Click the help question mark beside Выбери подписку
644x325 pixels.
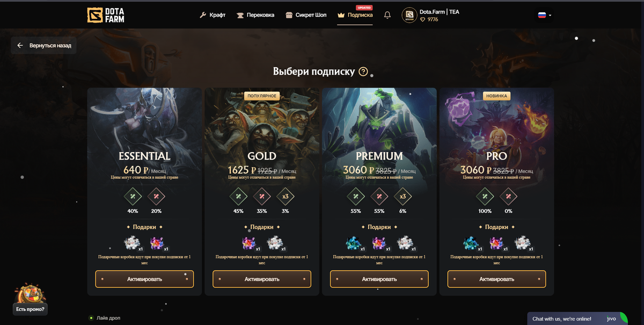(363, 71)
